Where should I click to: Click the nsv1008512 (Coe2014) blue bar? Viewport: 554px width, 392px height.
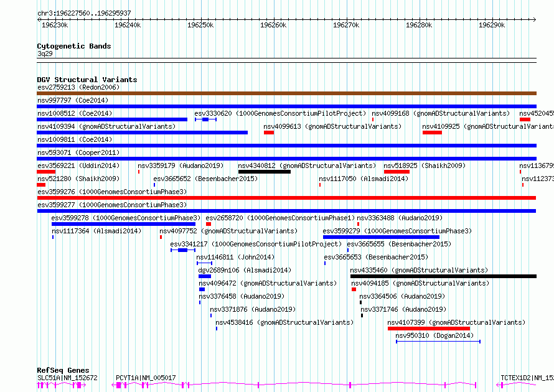(x=112, y=119)
